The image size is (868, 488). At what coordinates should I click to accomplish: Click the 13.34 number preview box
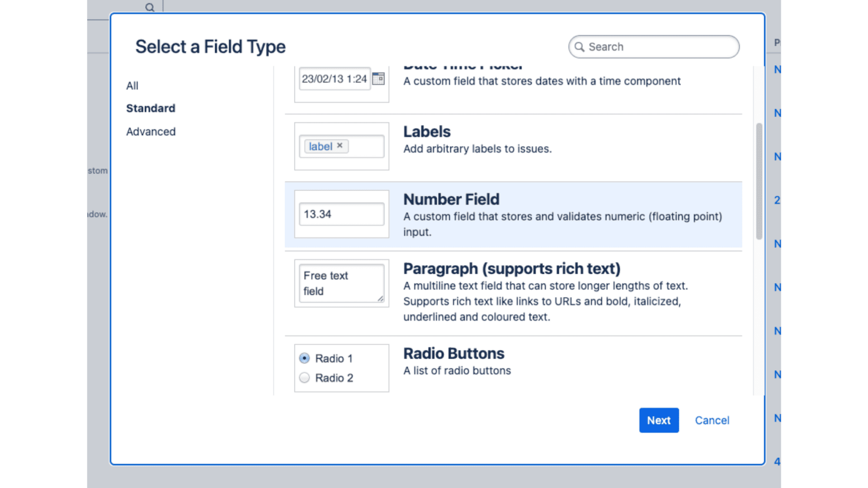pos(341,214)
